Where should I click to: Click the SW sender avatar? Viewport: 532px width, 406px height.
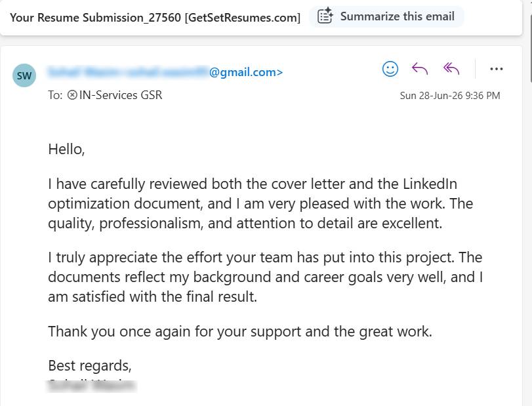(x=24, y=75)
